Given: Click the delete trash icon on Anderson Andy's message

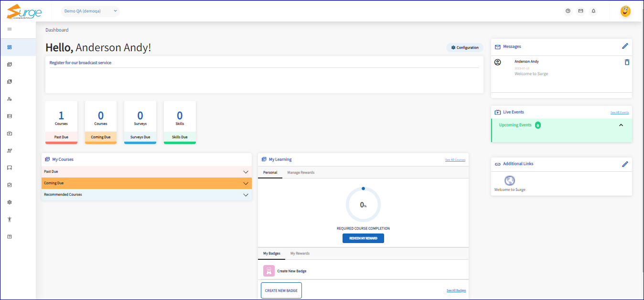Looking at the screenshot, I should (x=627, y=62).
